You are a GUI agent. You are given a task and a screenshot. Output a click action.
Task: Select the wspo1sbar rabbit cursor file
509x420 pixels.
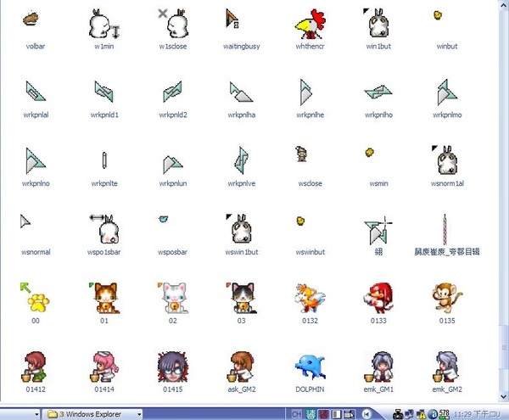tap(104, 229)
